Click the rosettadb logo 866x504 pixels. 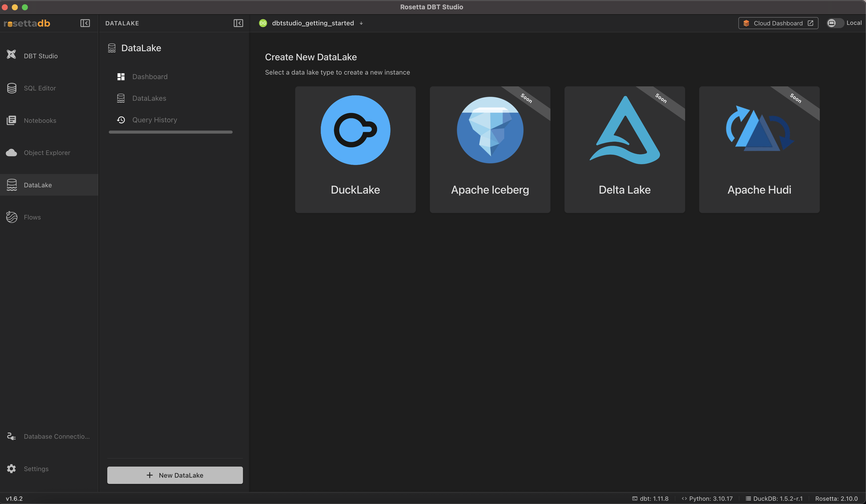click(x=27, y=23)
